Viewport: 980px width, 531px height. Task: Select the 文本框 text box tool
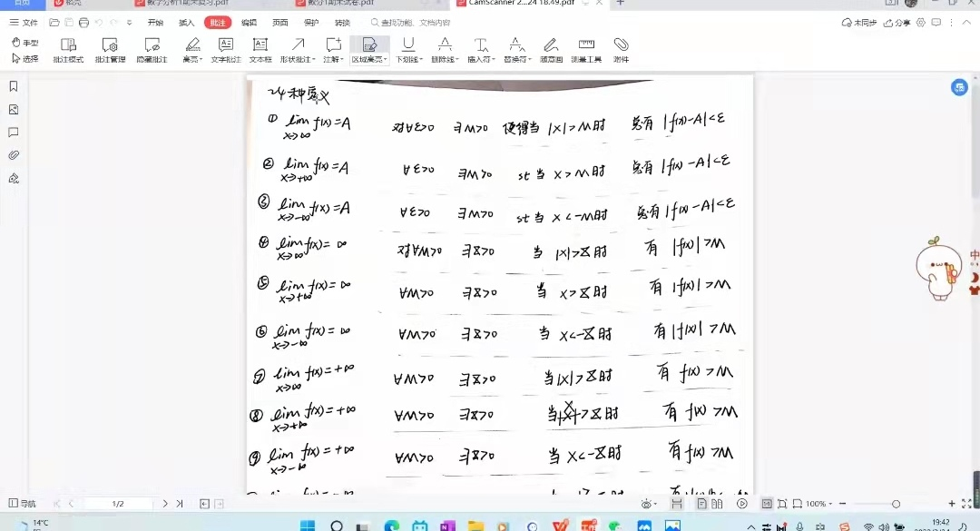click(x=260, y=49)
